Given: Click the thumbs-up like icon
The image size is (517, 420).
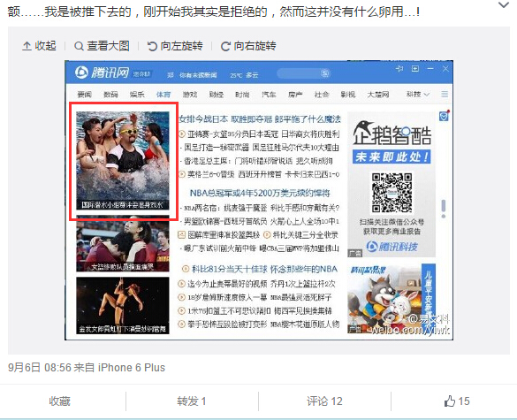Looking at the screenshot, I should tap(450, 401).
